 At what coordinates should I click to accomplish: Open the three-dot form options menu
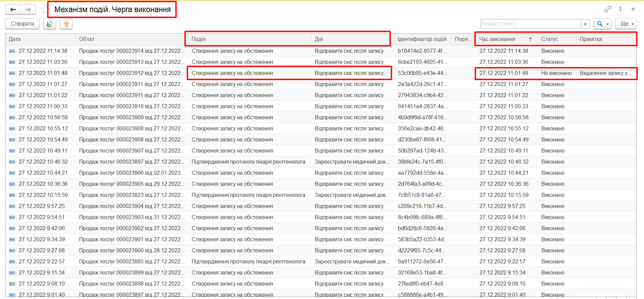pos(620,9)
